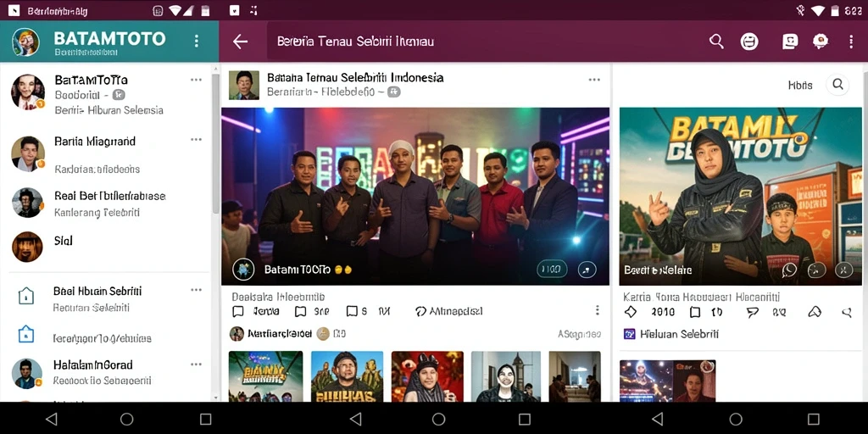Open the HalalamInGorad conversation

105,373
